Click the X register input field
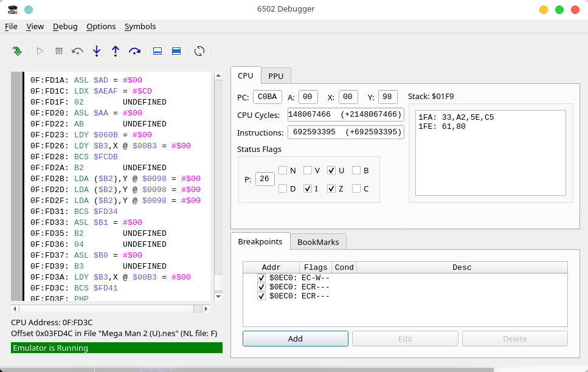The height and width of the screenshot is (372, 588). click(x=348, y=97)
